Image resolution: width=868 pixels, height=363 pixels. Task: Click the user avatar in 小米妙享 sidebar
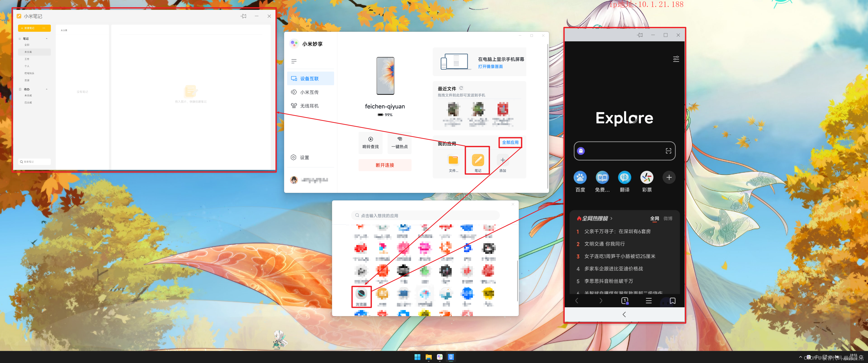pos(294,180)
